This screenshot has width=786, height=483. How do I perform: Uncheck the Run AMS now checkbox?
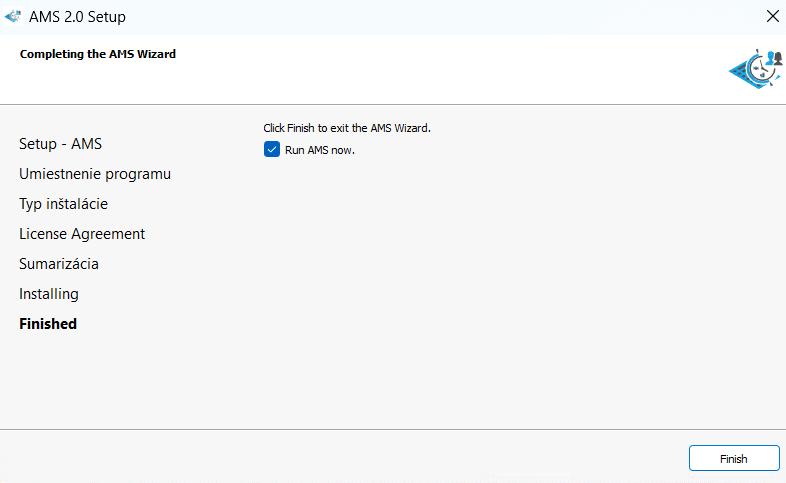click(x=272, y=150)
